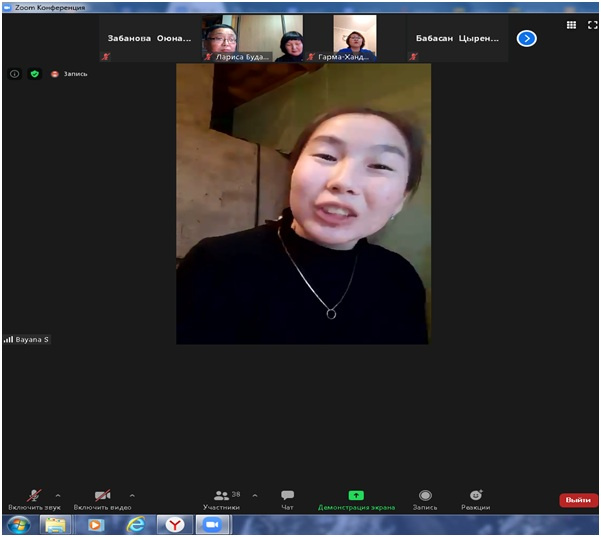Select Забанова Оюна participant tile

click(148, 39)
